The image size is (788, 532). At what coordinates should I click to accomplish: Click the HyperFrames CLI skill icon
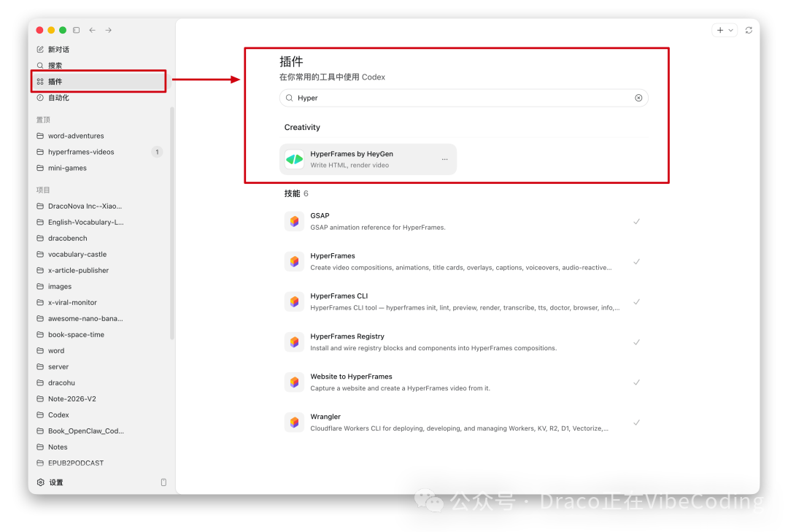pos(295,302)
